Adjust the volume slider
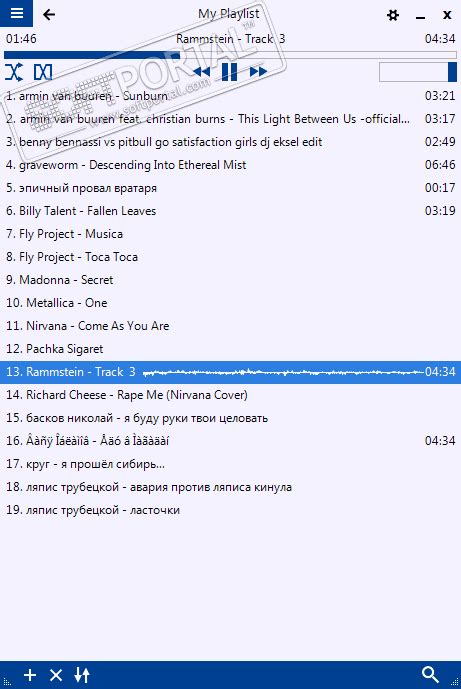The width and height of the screenshot is (461, 689). 418,72
